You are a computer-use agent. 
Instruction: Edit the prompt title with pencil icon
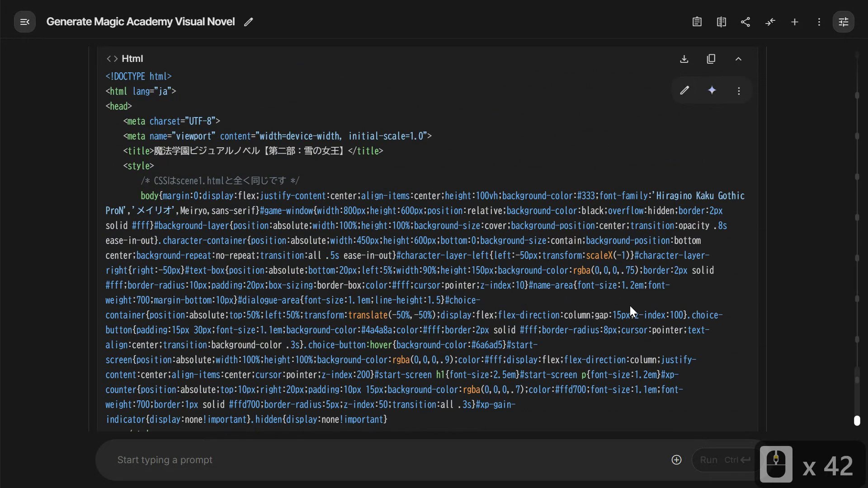click(248, 22)
